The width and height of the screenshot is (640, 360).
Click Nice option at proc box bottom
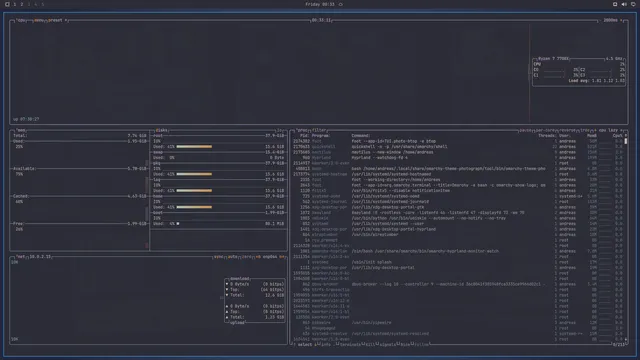[405, 344]
